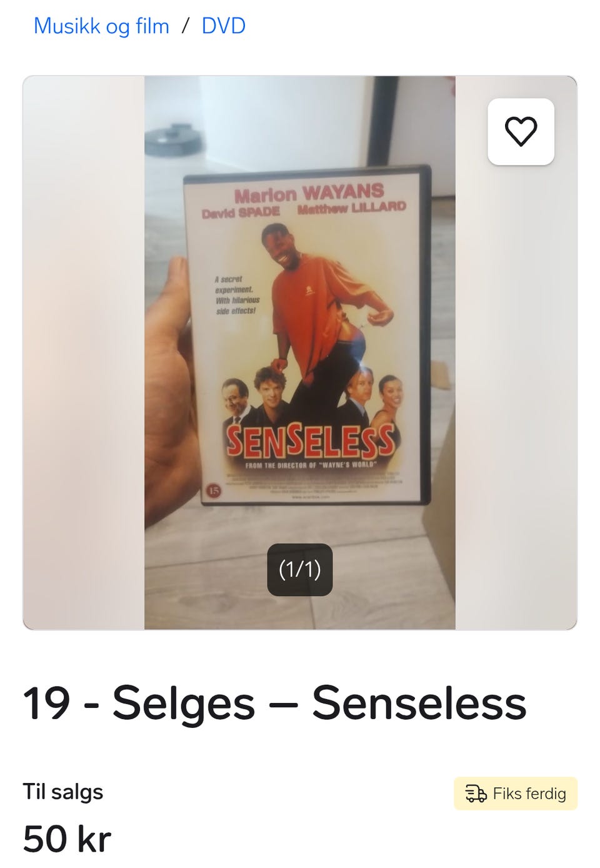Viewport: 600px width, 868px height.
Task: Click David SPADE name on the cover
Action: coord(241,213)
